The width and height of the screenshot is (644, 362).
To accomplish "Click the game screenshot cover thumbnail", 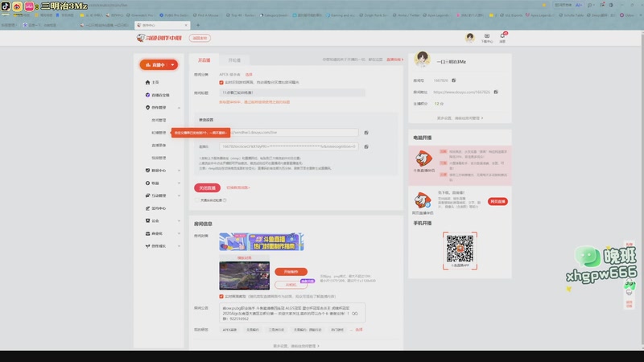I will click(245, 276).
